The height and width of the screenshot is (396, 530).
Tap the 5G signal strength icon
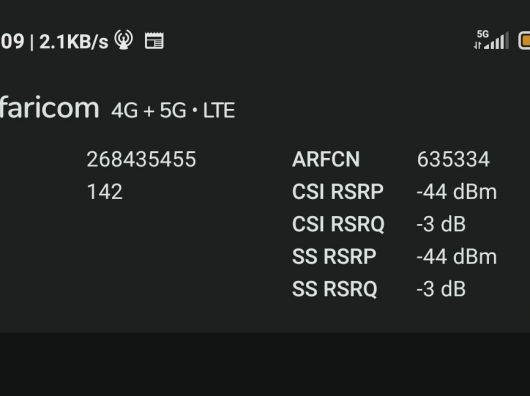point(491,40)
